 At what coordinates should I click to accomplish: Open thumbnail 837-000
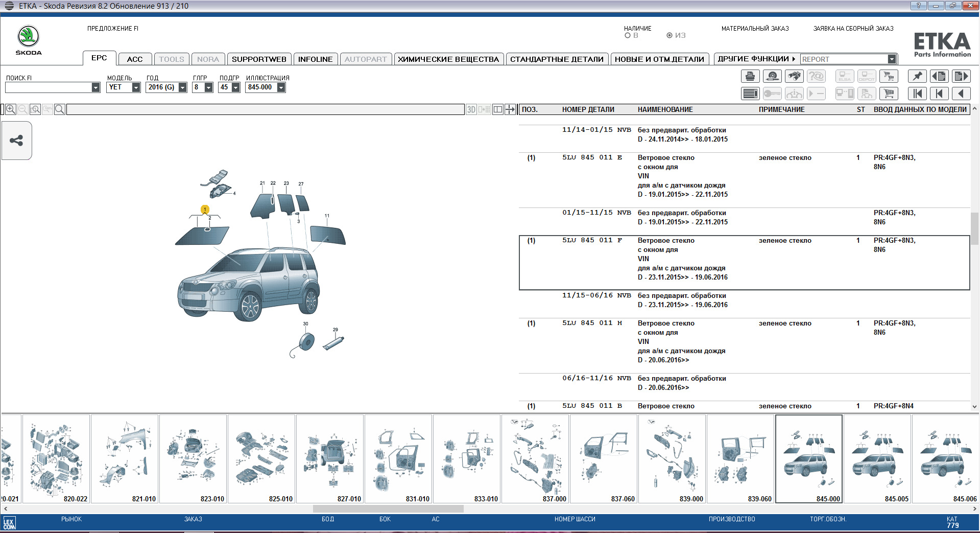click(x=535, y=459)
